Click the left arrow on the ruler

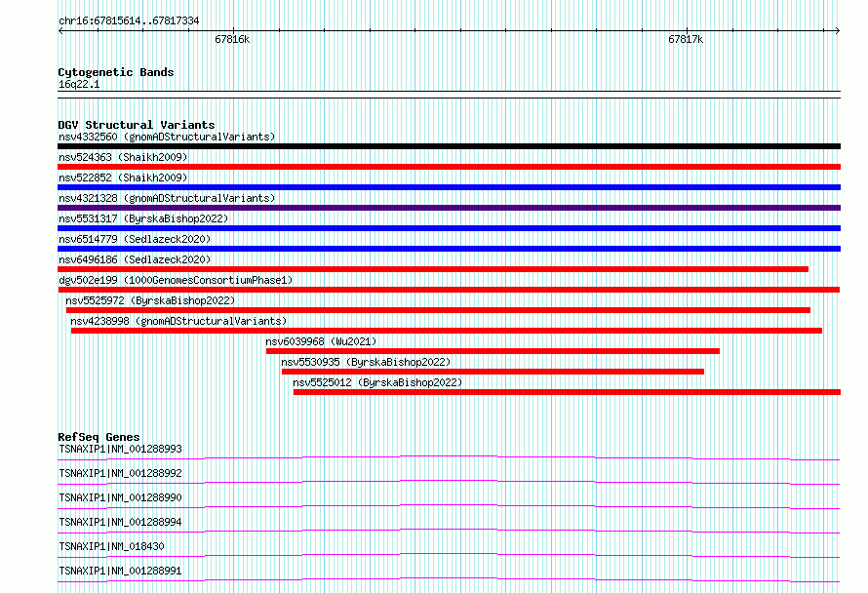click(x=60, y=31)
